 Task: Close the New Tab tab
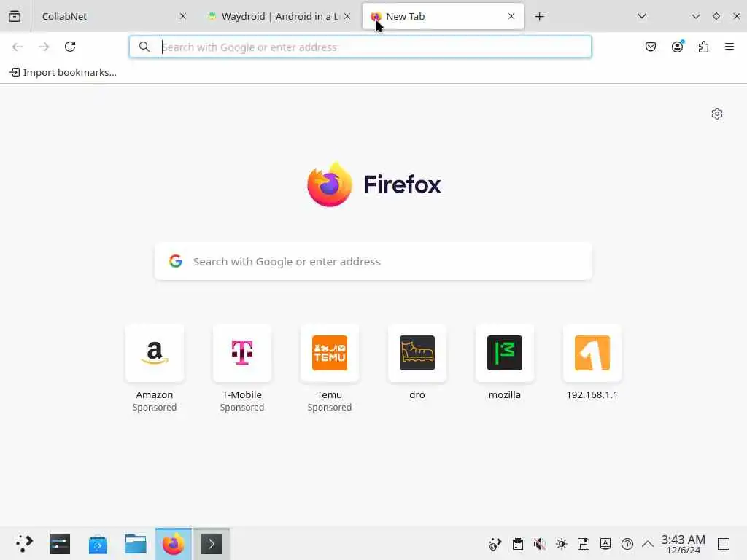point(511,16)
